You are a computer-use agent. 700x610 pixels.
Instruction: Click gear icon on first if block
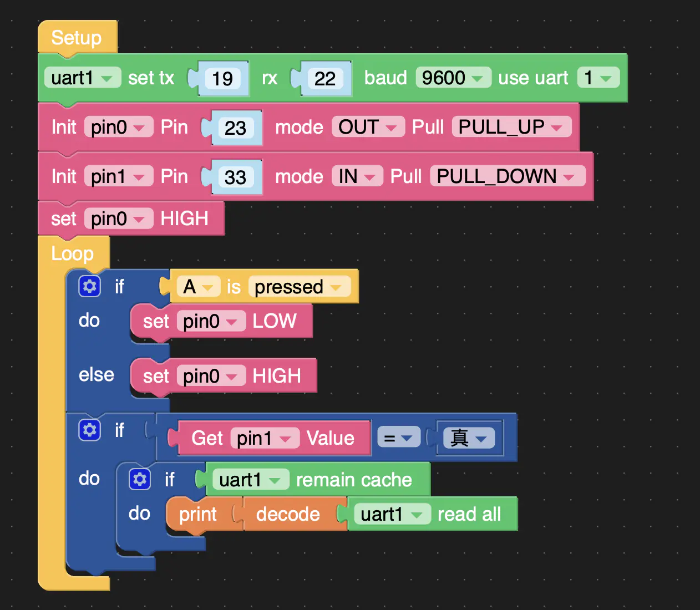tap(89, 287)
